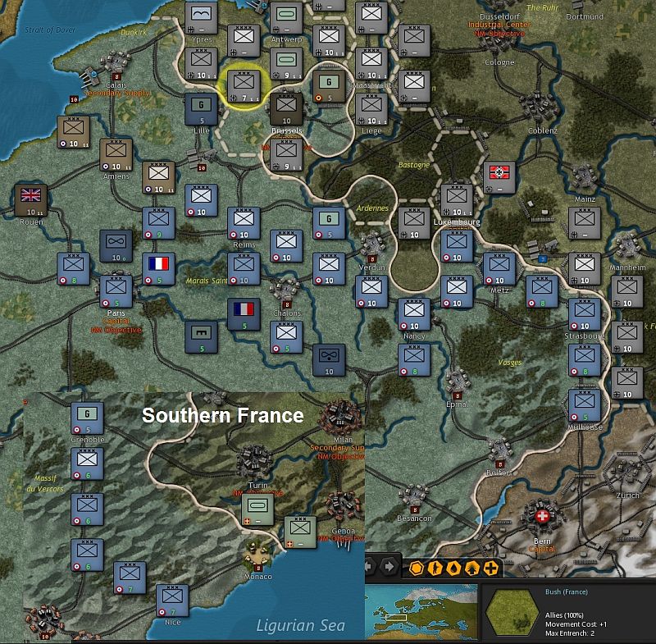Select the Italian unit below Turin
This screenshot has width=656, height=644.
(x=257, y=509)
